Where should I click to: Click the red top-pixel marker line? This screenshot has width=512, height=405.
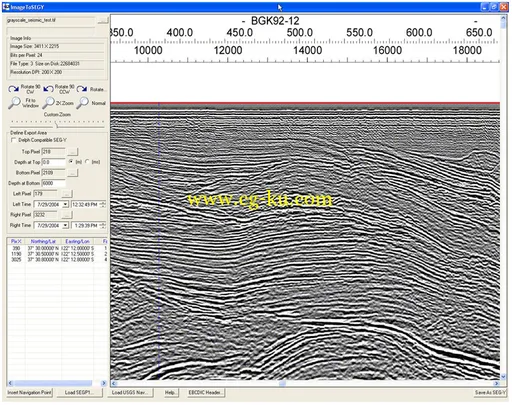tap(305, 103)
